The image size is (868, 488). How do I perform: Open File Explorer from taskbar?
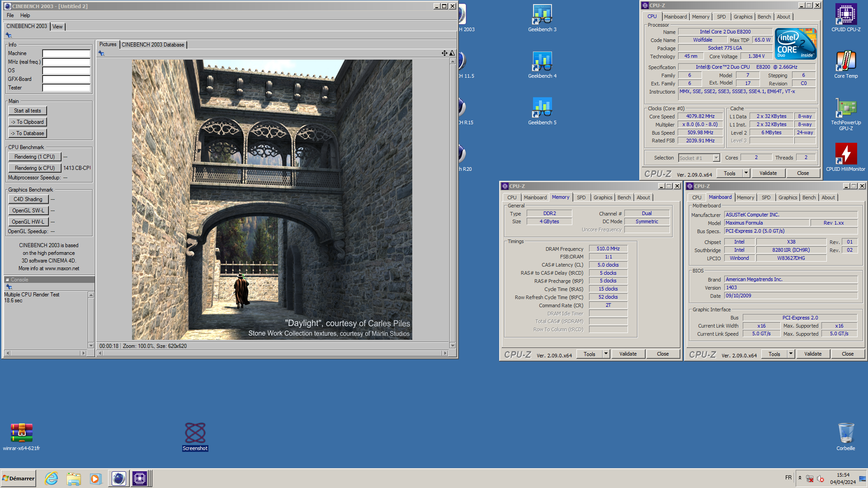[x=73, y=478]
